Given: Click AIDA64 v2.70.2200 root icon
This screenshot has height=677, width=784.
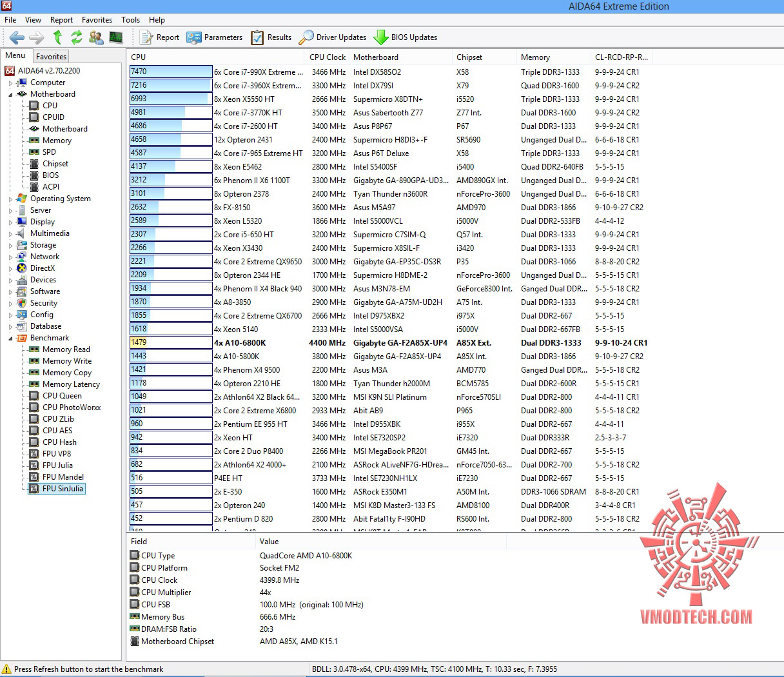Looking at the screenshot, I should [x=10, y=71].
